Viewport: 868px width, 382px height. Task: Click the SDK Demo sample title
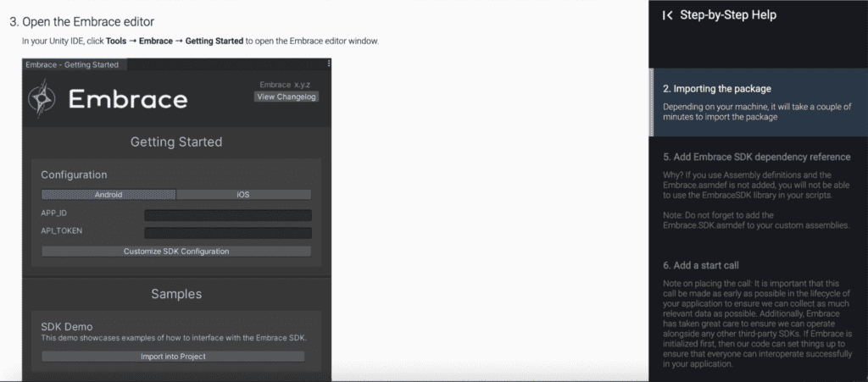pos(66,327)
